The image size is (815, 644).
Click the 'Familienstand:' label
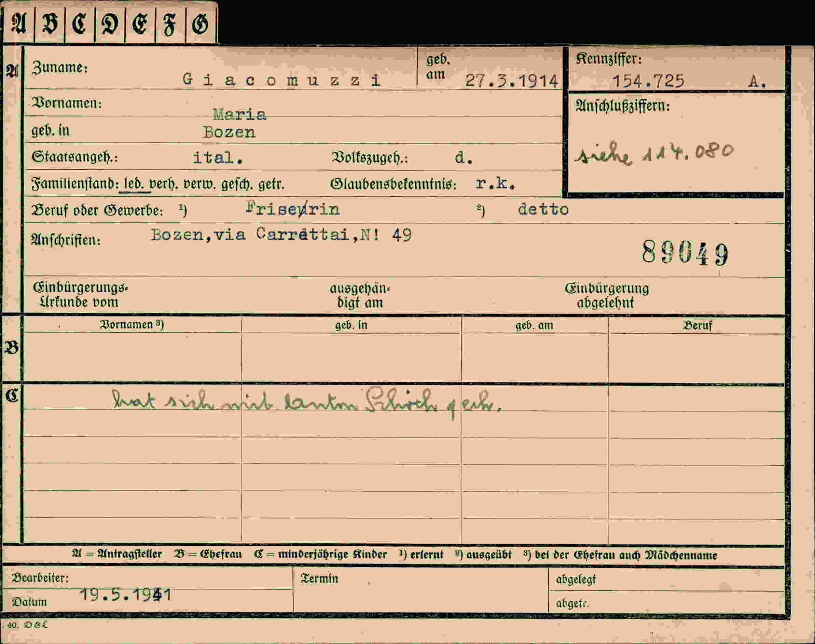coord(75,184)
